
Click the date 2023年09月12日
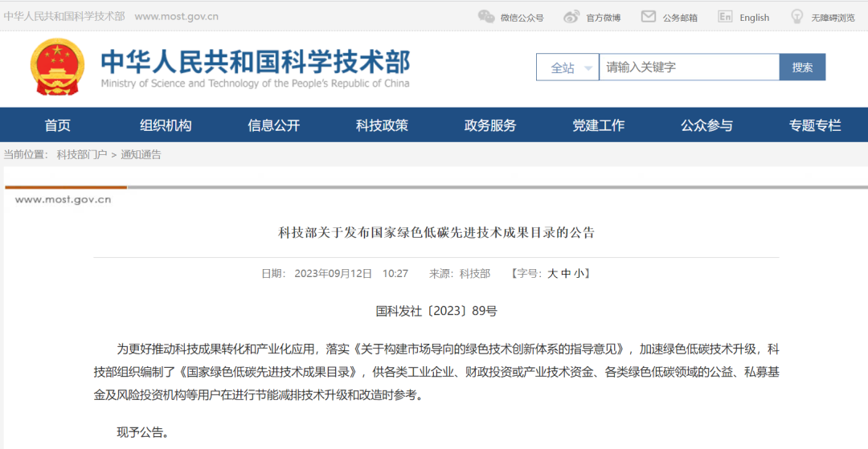pyautogui.click(x=334, y=273)
